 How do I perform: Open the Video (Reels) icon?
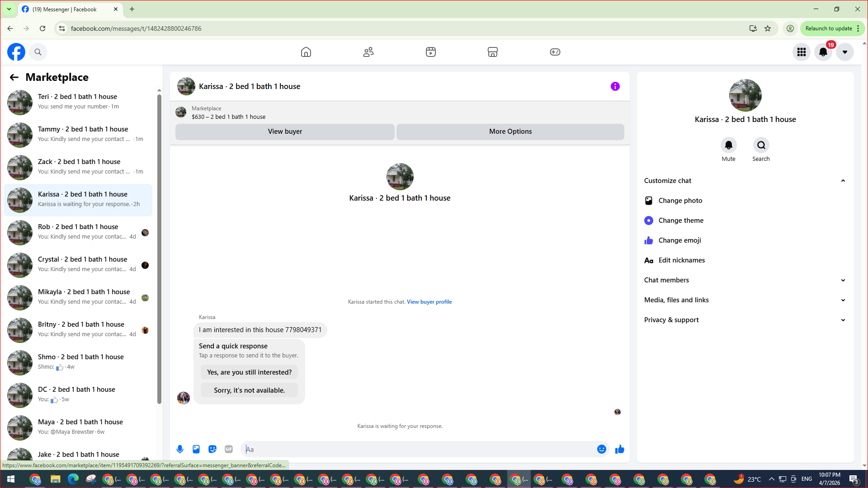tap(431, 52)
